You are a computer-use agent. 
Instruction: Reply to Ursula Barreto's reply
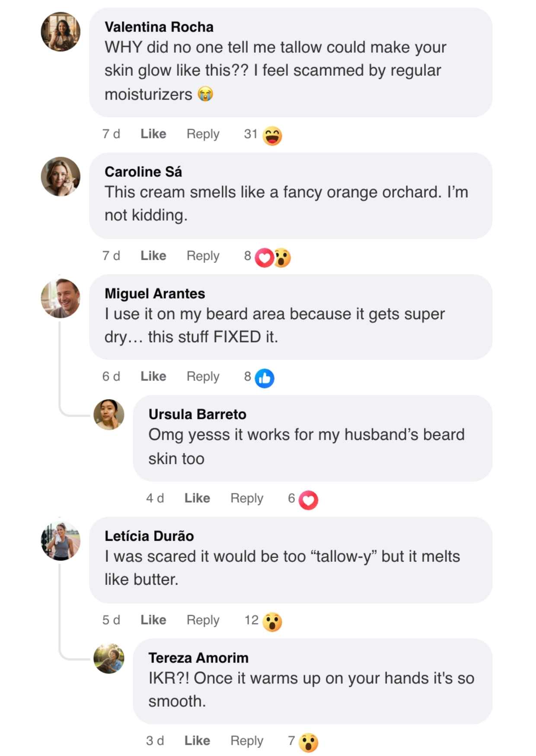(246, 498)
